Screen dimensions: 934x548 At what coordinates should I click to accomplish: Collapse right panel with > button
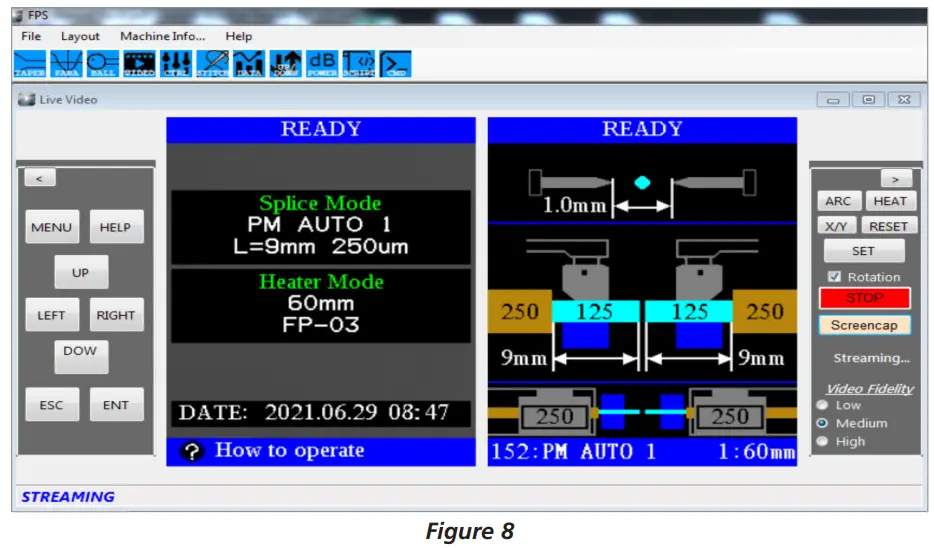point(896,179)
